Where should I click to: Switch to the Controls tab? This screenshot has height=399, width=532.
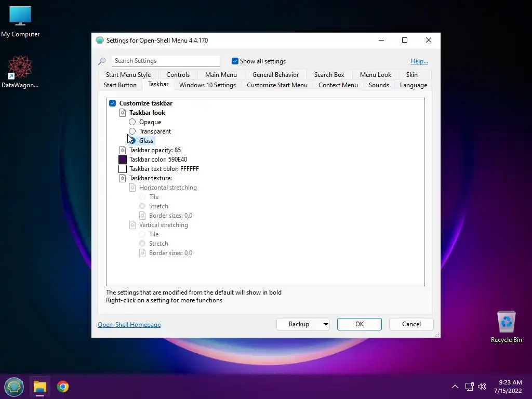click(178, 75)
